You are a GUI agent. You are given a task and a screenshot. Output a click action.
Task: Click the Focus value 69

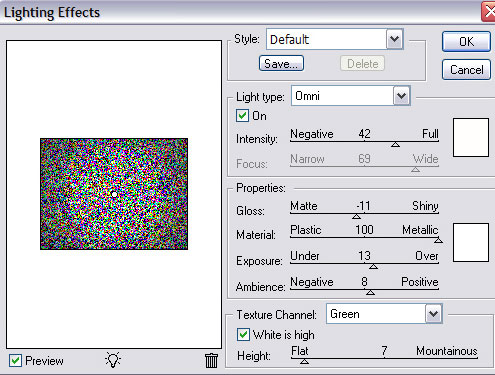coord(364,158)
